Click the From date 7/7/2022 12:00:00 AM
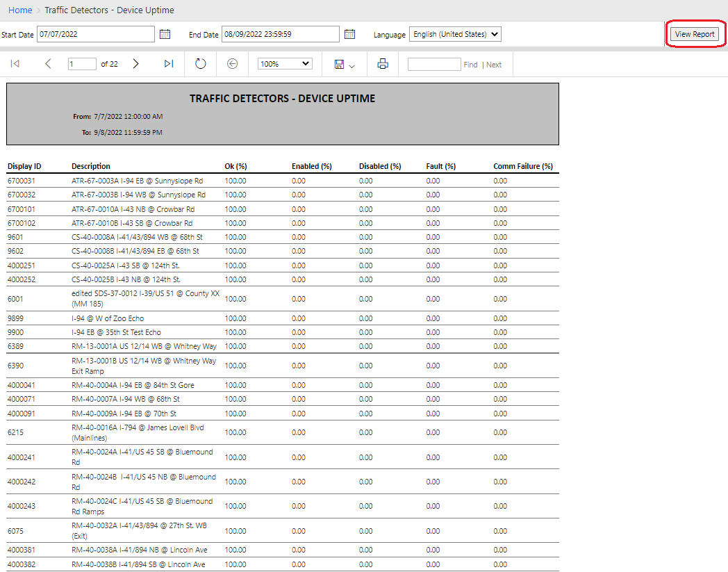 (128, 116)
